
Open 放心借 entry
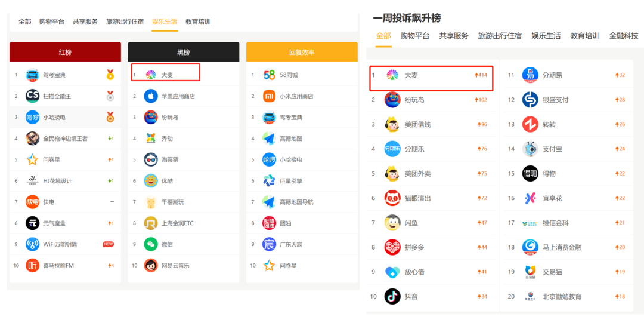431,272
